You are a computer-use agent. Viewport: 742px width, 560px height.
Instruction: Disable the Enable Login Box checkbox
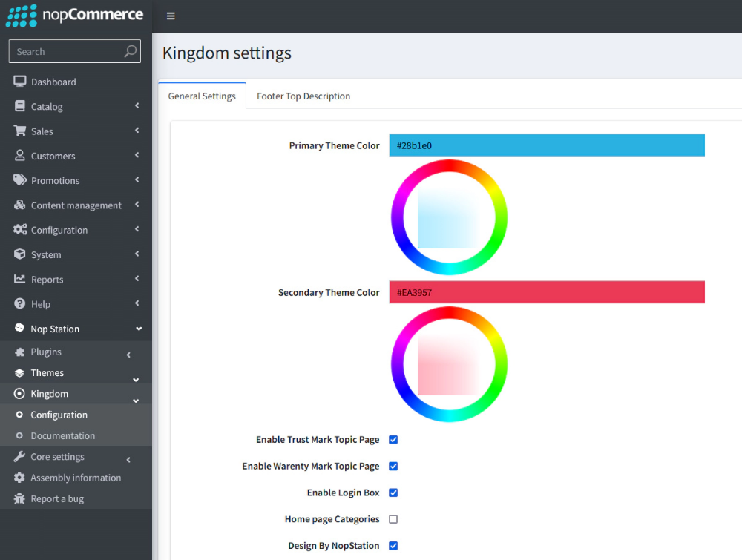pyautogui.click(x=393, y=493)
